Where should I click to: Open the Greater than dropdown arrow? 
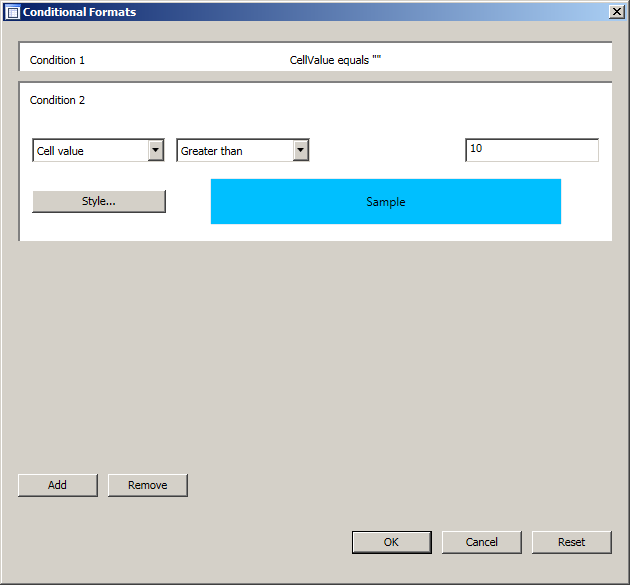[x=300, y=151]
